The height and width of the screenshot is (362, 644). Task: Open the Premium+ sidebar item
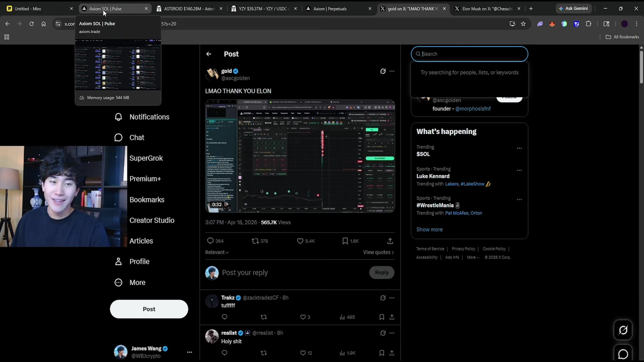145,179
